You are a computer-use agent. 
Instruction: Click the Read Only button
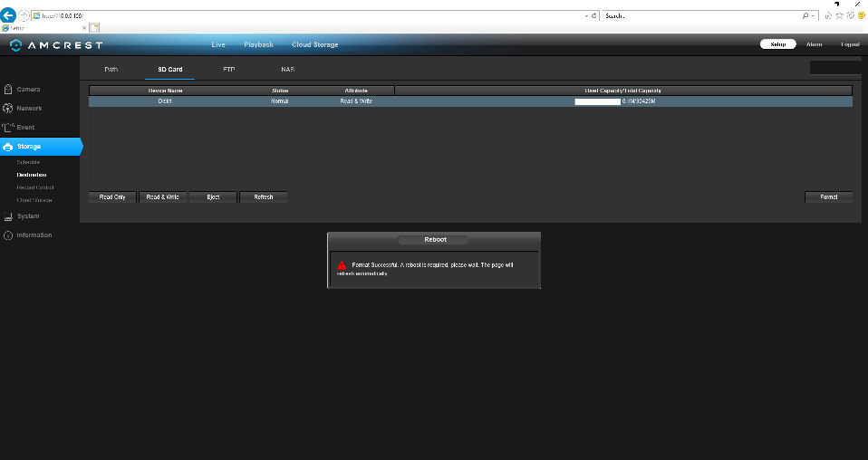point(112,197)
